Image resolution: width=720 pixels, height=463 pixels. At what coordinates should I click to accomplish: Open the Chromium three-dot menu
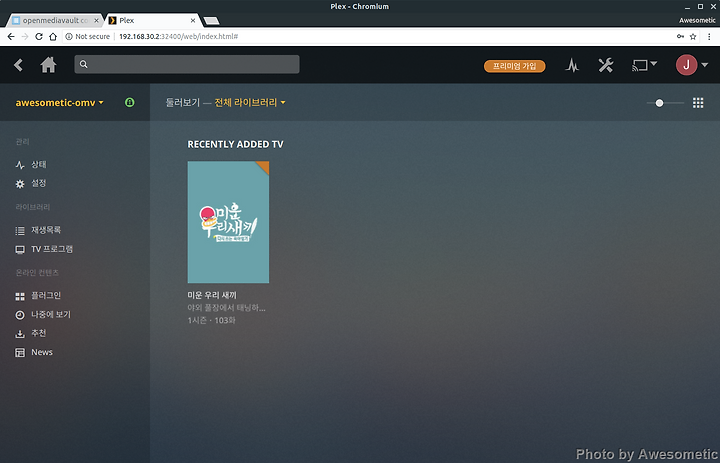coord(709,36)
